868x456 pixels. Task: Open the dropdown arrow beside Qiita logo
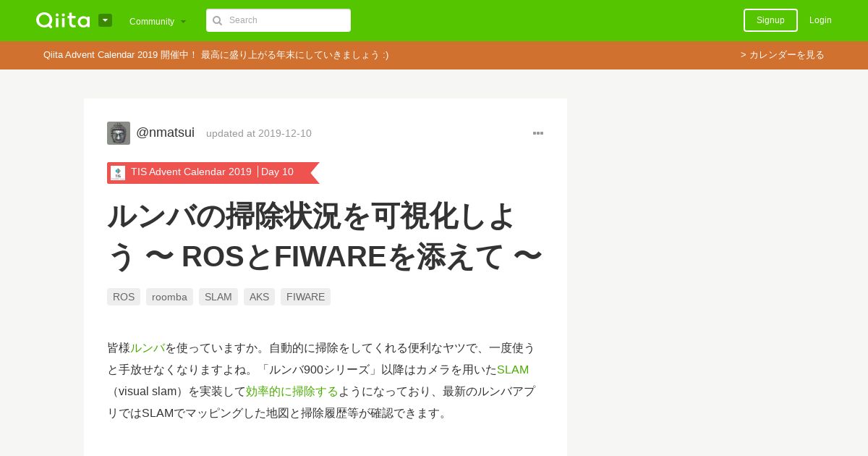105,20
